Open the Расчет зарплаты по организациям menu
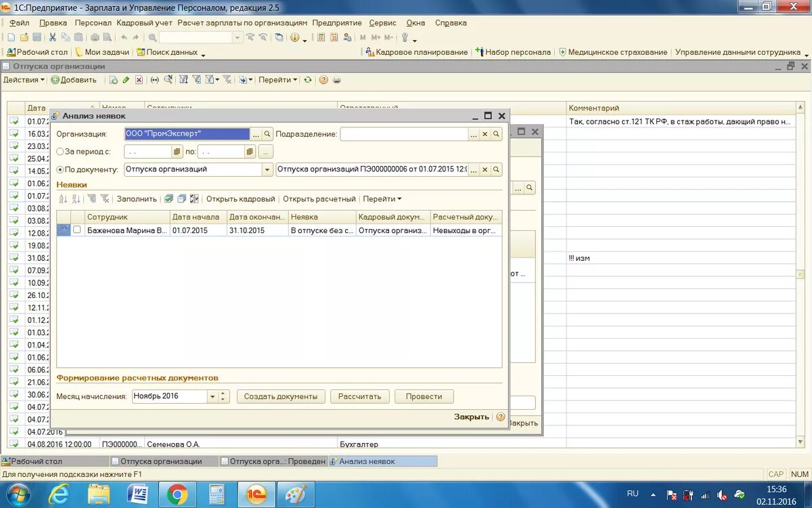This screenshot has width=812, height=508. [242, 22]
